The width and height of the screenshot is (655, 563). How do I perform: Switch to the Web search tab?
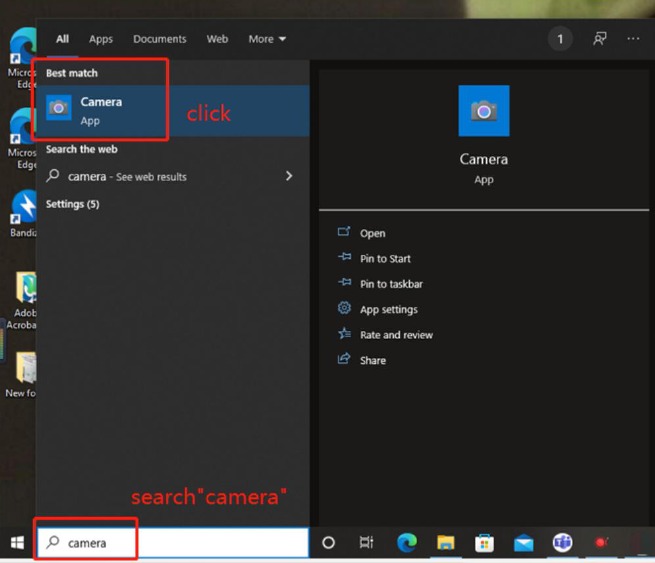217,39
